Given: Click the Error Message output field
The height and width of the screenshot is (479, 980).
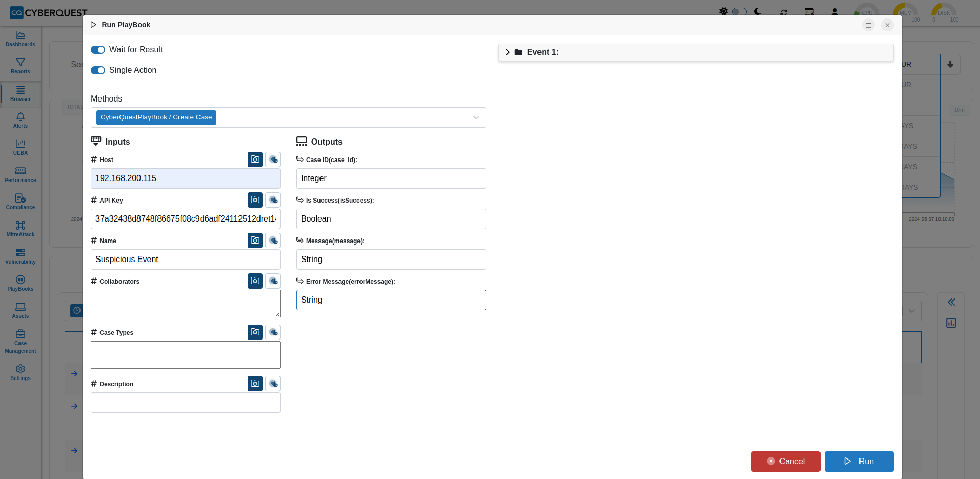Looking at the screenshot, I should 391,300.
